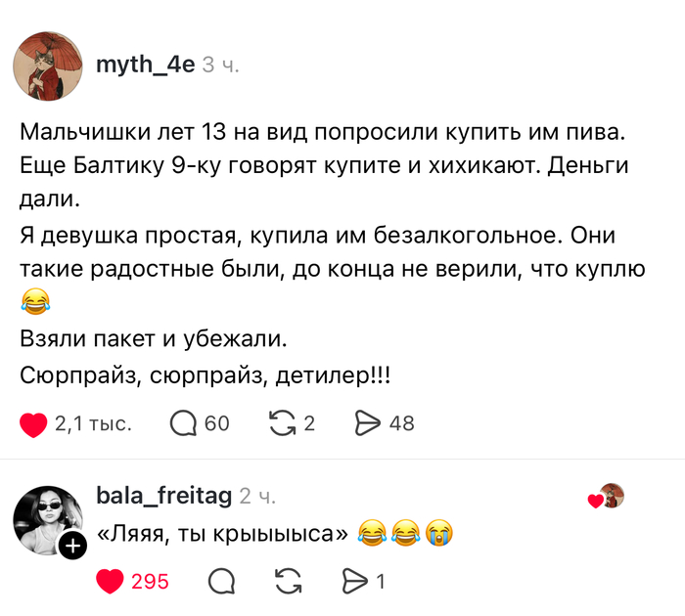
Task: Go to the myth_4e username profile
Action: [x=146, y=65]
